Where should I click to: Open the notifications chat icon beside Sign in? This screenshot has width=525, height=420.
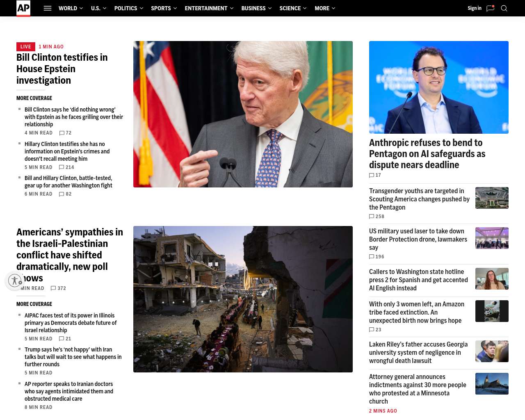[x=490, y=8]
